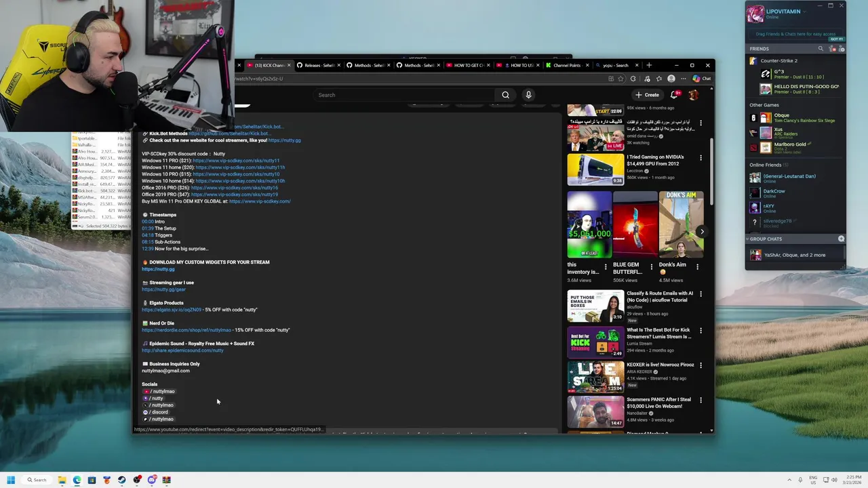
Task: Open the nerdordie.com shop link
Action: pyautogui.click(x=186, y=330)
